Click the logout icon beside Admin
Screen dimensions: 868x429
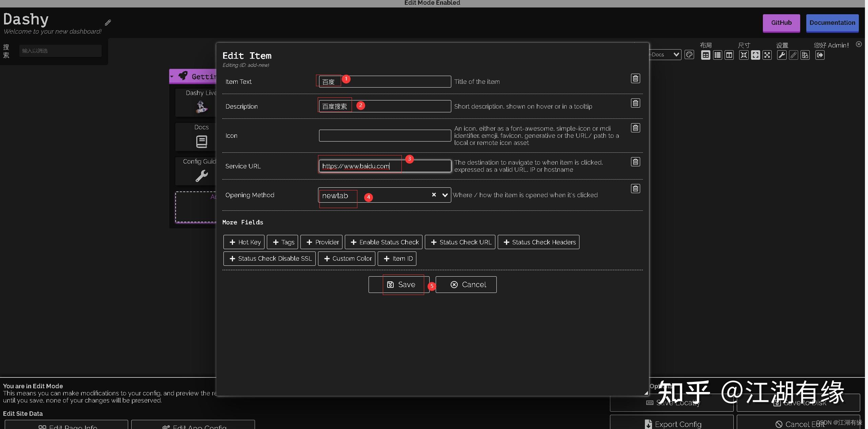[820, 55]
